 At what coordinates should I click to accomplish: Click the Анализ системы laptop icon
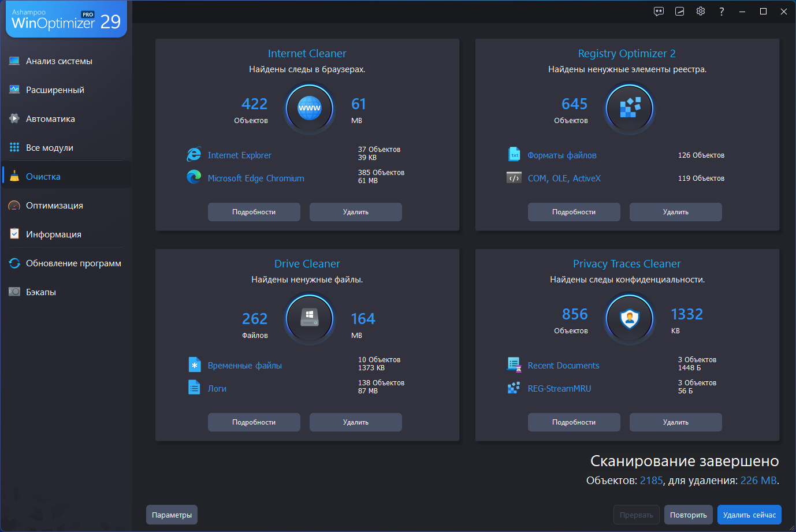coord(14,61)
